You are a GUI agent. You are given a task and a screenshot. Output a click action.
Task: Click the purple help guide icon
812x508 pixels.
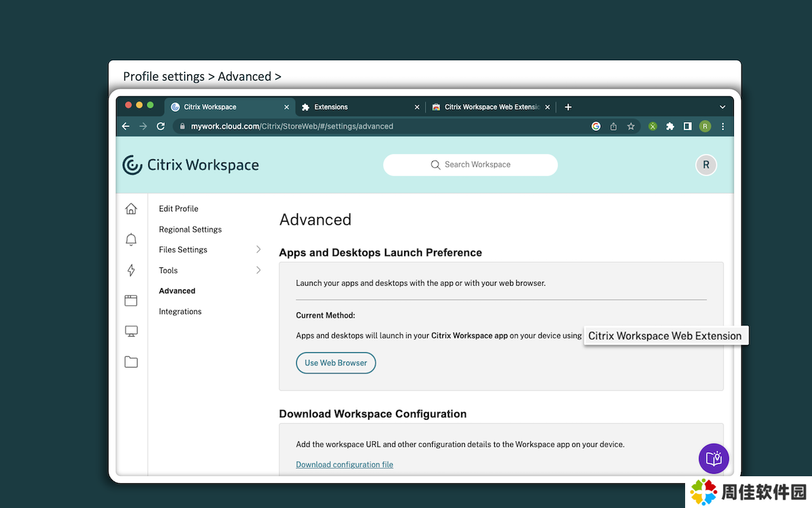(714, 458)
